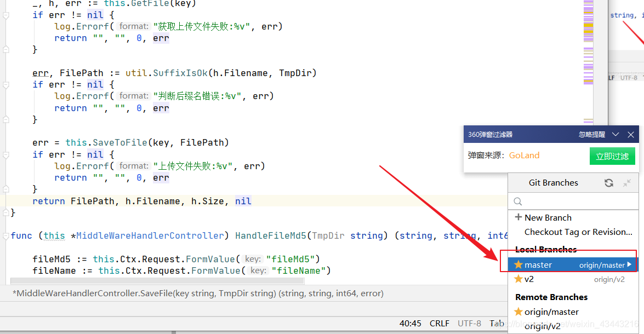Toggle fold marker at HandleFileMd5 function
The height and width of the screenshot is (334, 644).
[x=5, y=236]
